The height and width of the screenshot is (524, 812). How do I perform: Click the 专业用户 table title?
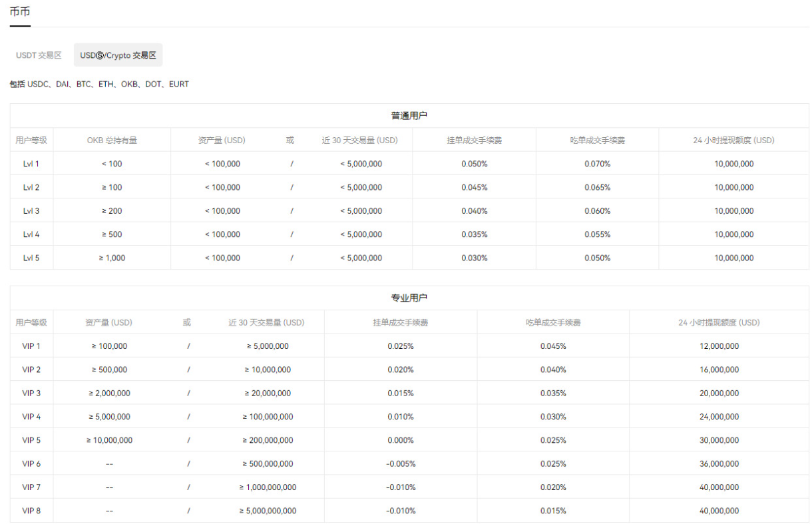(x=409, y=298)
